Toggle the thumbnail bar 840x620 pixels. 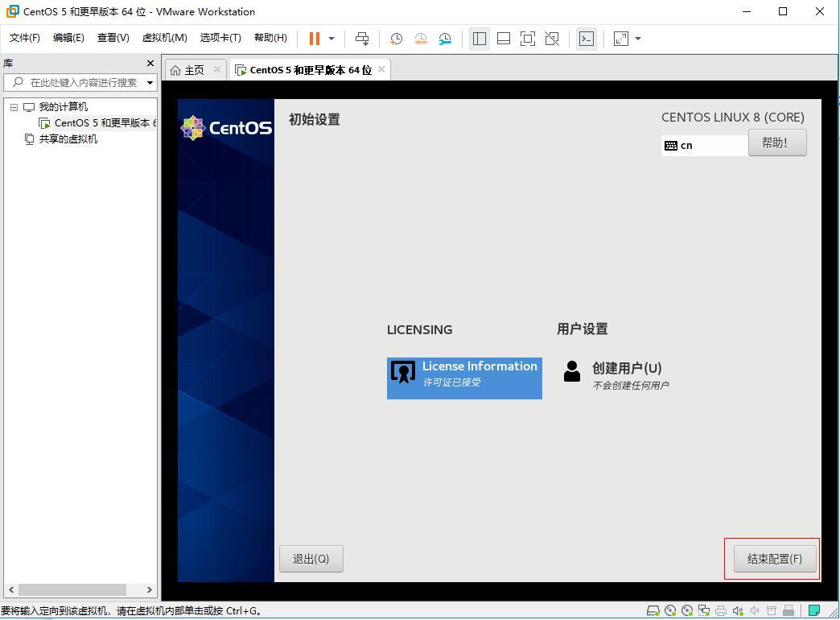coord(504,38)
